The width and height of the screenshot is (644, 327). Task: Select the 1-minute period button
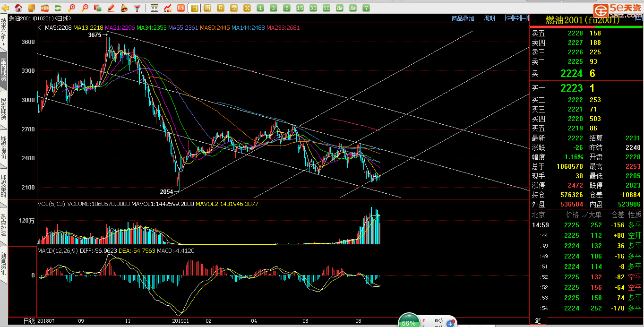coord(260,8)
